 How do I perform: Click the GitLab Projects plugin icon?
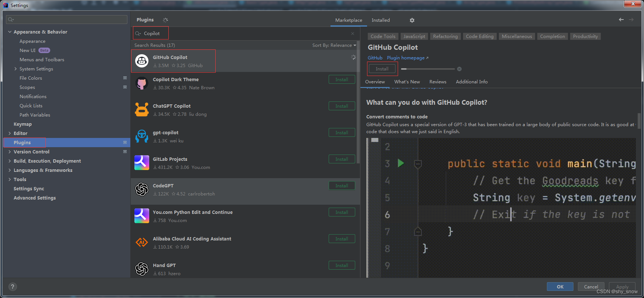(142, 163)
